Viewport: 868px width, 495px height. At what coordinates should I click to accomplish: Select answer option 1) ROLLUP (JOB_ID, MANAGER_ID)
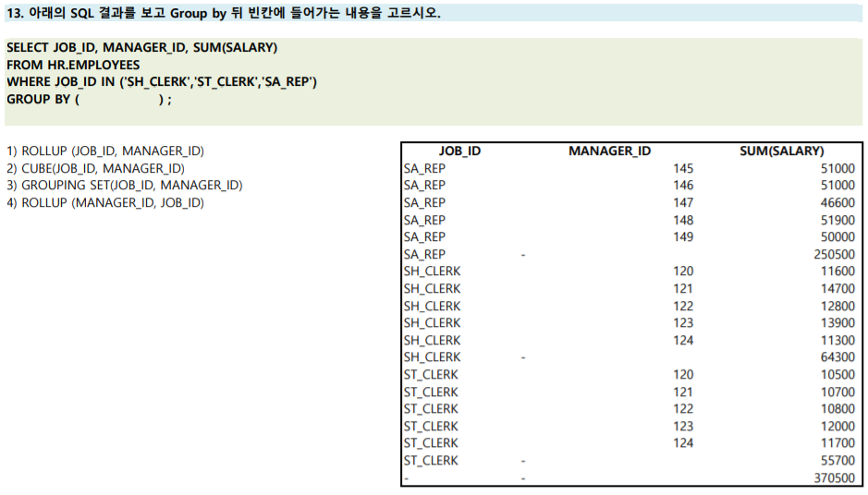click(105, 151)
